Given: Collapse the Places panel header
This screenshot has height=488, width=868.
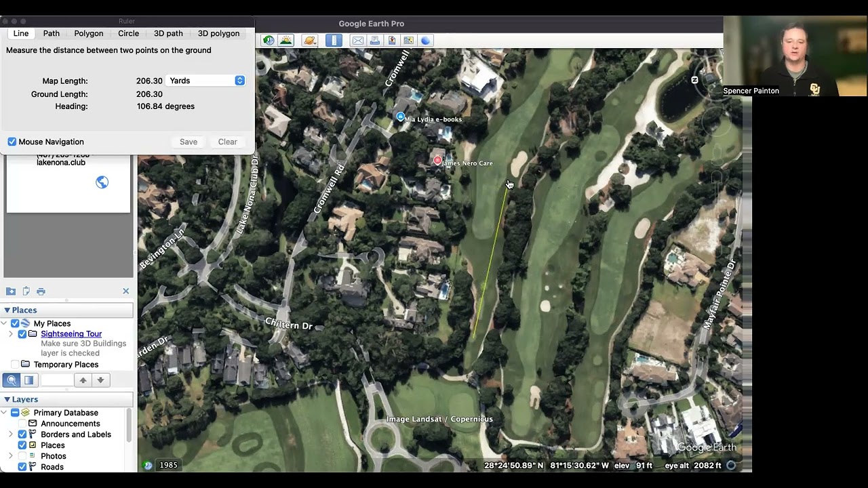Looking at the screenshot, I should point(68,310).
